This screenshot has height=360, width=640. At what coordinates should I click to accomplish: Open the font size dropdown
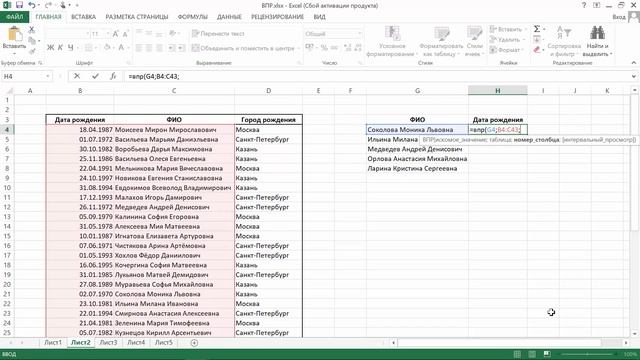point(108,34)
